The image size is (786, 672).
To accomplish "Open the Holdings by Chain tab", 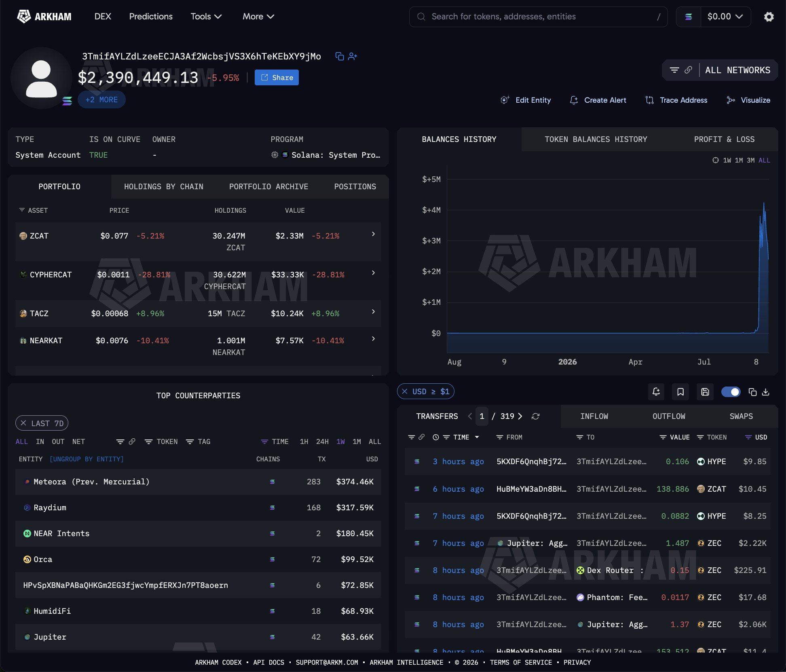I will [164, 186].
